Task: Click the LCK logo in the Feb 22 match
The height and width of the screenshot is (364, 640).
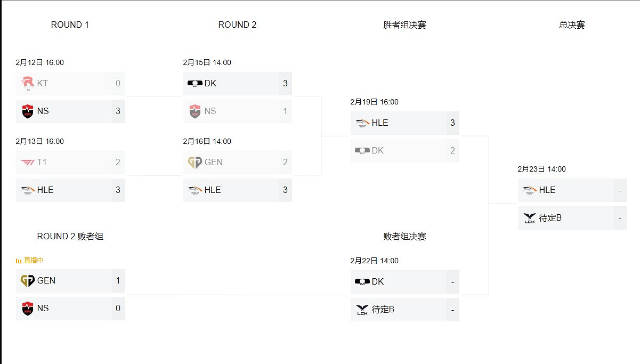Action: coord(362,310)
